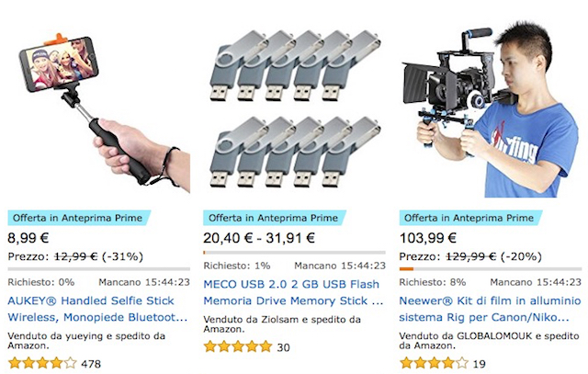Open the 478 reviews count
This screenshot has width=588, height=374.
[91, 364]
